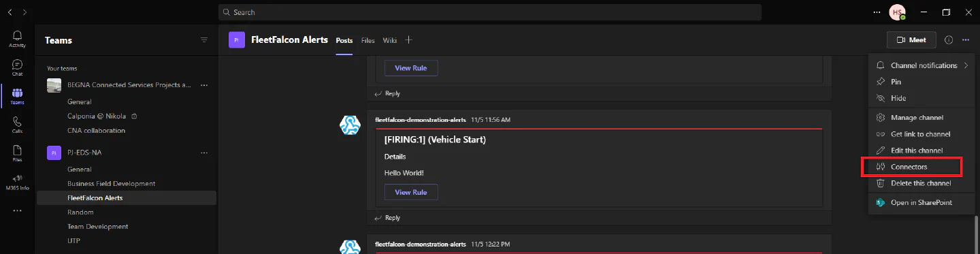Viewport: 980px width, 254px height.
Task: Click the [FIRING:1] (Vehicle Start) heading
Action: [435, 140]
